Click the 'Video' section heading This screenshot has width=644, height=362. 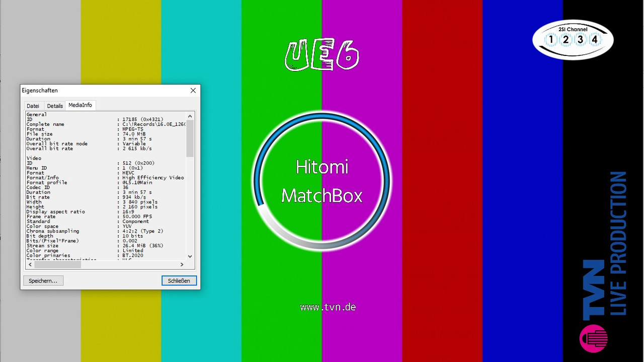coord(34,159)
